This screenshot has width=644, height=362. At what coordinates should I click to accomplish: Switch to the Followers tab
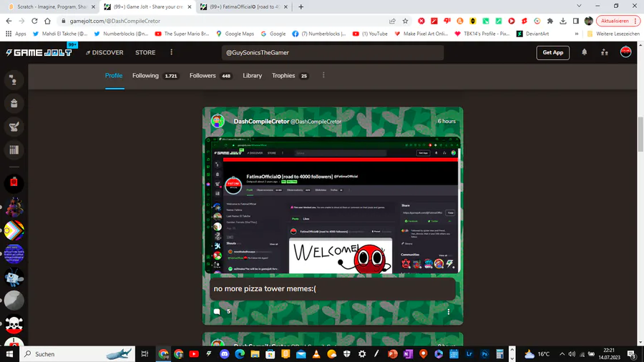coord(210,76)
